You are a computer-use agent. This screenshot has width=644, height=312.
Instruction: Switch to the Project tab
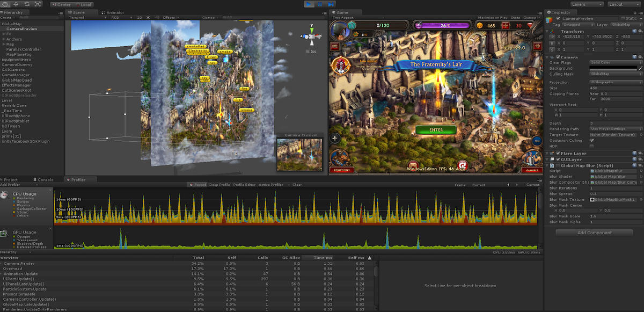coord(10,180)
